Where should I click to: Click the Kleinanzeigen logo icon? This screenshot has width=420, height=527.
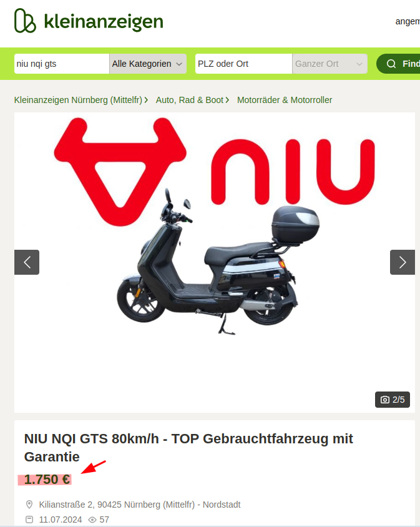point(25,21)
